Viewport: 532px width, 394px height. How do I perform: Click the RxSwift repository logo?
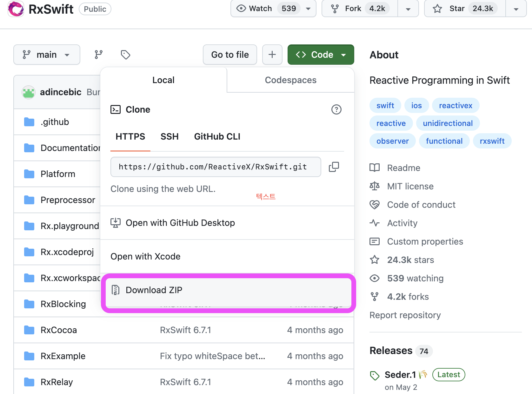click(16, 9)
